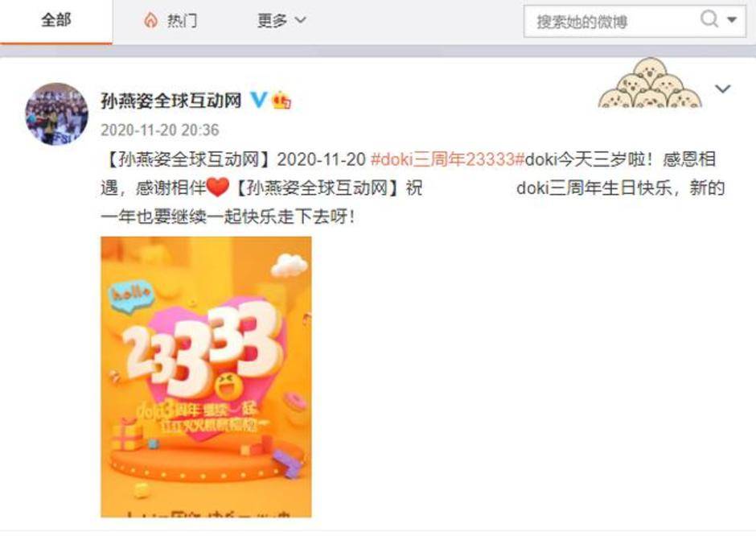
Task: Click the laughing emoji in the poster
Action: tap(228, 385)
